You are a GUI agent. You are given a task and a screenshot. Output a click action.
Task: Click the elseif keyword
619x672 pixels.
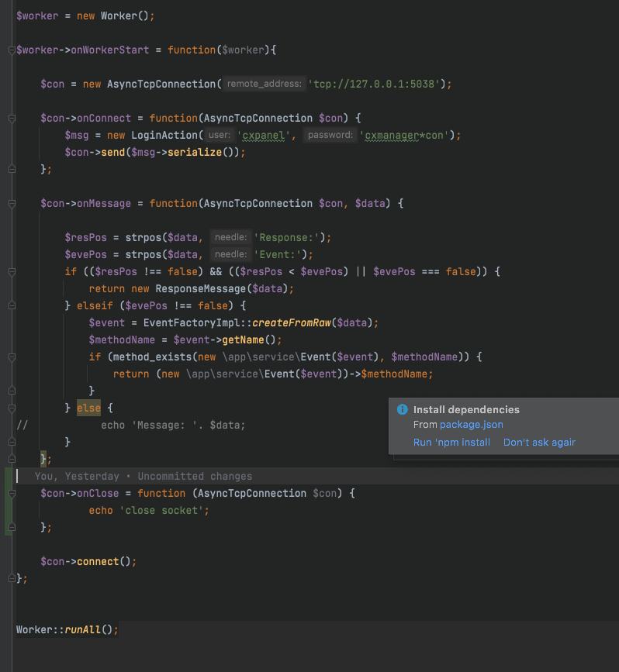click(95, 306)
